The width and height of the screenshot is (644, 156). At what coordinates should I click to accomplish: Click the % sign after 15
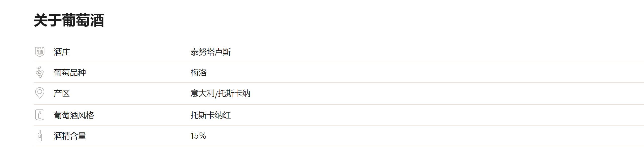[203, 136]
